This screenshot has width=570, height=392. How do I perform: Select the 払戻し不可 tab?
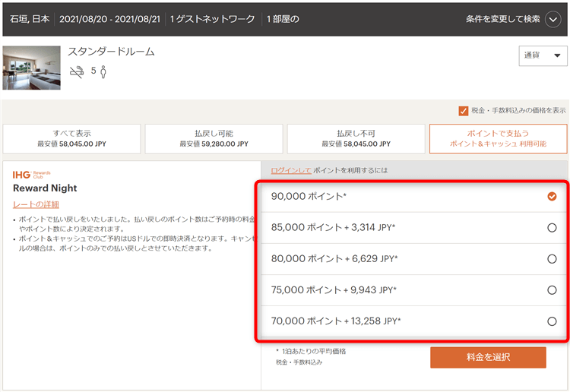(356, 138)
